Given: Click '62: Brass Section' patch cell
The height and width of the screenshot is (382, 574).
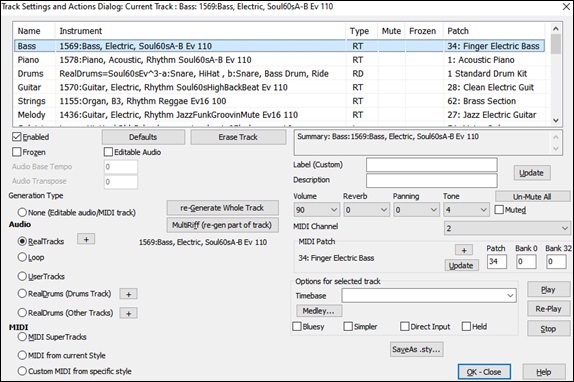Looking at the screenshot, I should (x=481, y=101).
